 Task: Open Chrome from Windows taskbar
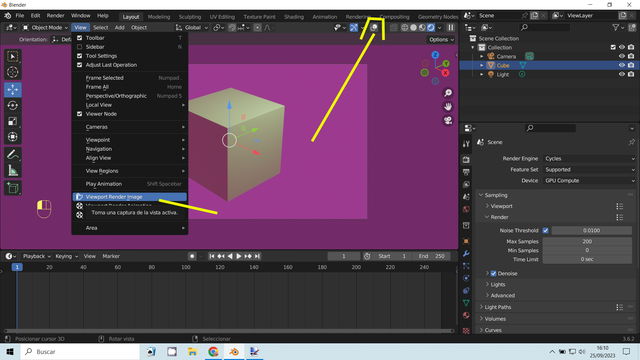point(213,351)
